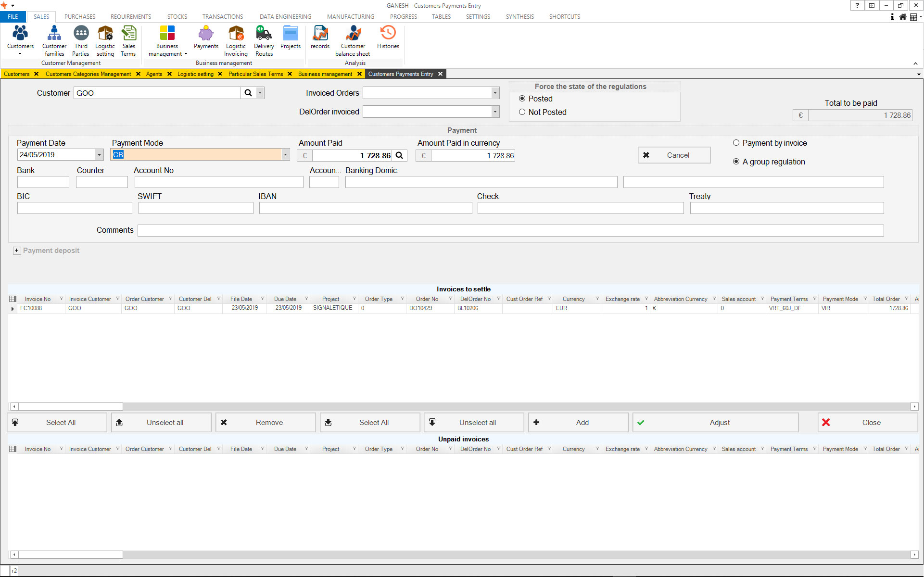Click into the Comments text field
The height and width of the screenshot is (577, 924).
click(x=510, y=230)
